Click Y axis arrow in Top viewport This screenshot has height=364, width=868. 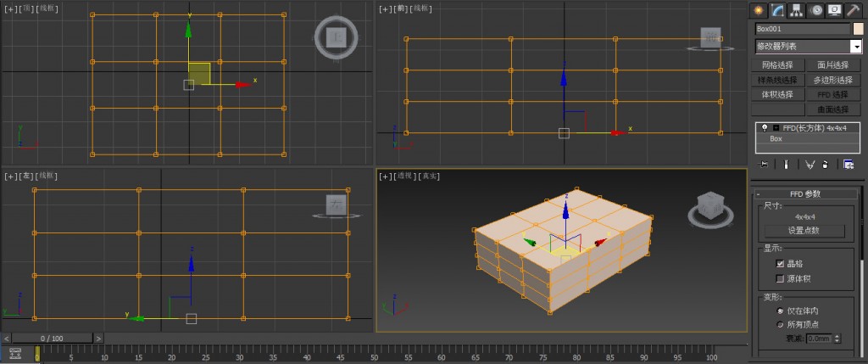(189, 28)
